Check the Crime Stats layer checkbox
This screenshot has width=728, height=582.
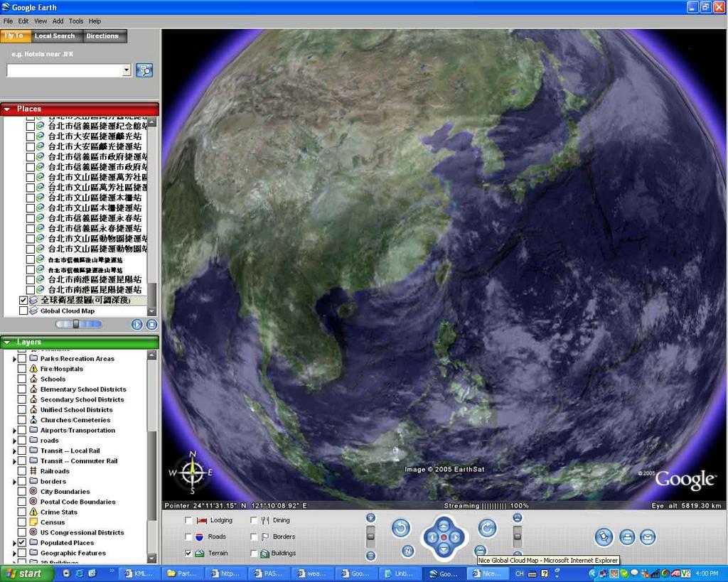point(22,512)
